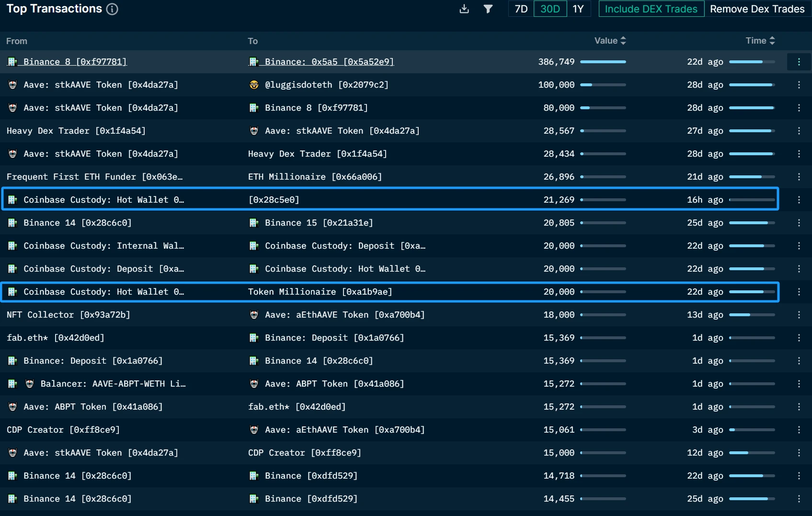Open three-dot menu for the 21,269 transaction
The height and width of the screenshot is (516, 812).
tap(799, 200)
